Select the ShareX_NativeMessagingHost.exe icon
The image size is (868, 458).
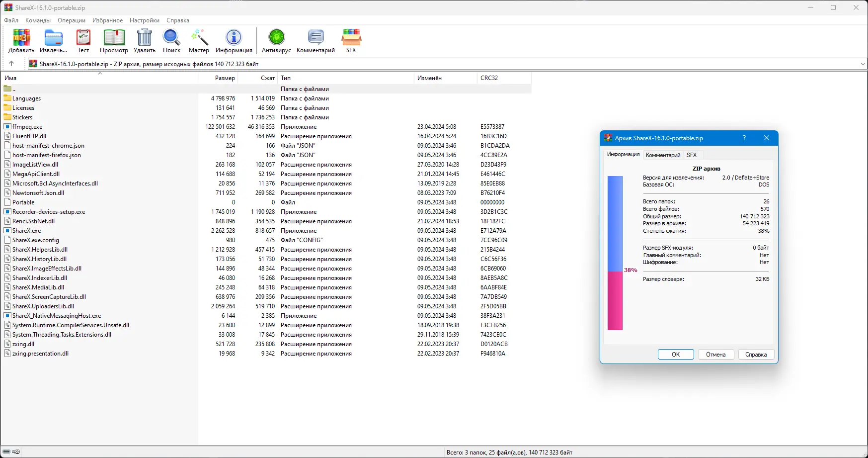pyautogui.click(x=7, y=316)
